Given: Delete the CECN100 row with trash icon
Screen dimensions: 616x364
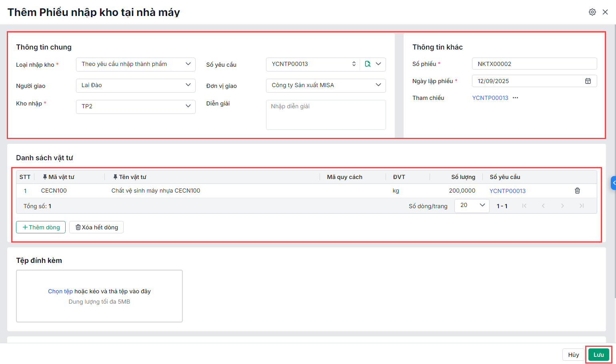Looking at the screenshot, I should point(577,191).
